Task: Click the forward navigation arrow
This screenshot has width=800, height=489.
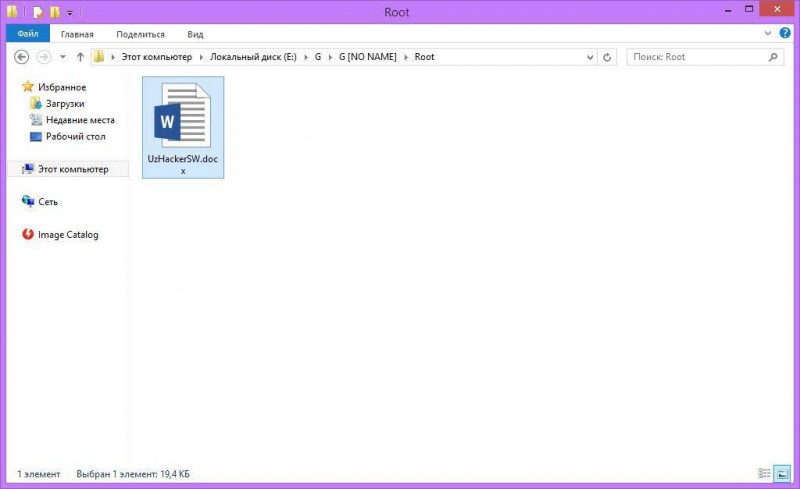Action: point(44,57)
